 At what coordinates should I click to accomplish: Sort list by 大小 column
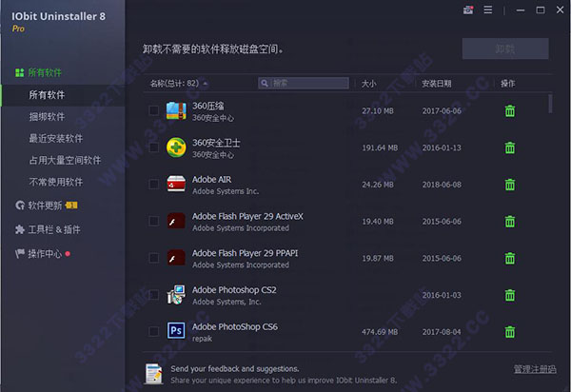368,84
